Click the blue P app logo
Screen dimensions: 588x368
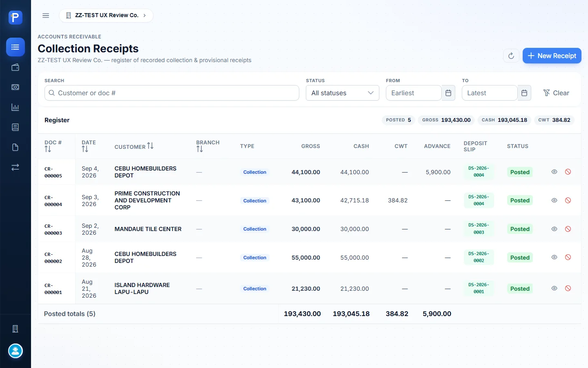pyautogui.click(x=15, y=18)
